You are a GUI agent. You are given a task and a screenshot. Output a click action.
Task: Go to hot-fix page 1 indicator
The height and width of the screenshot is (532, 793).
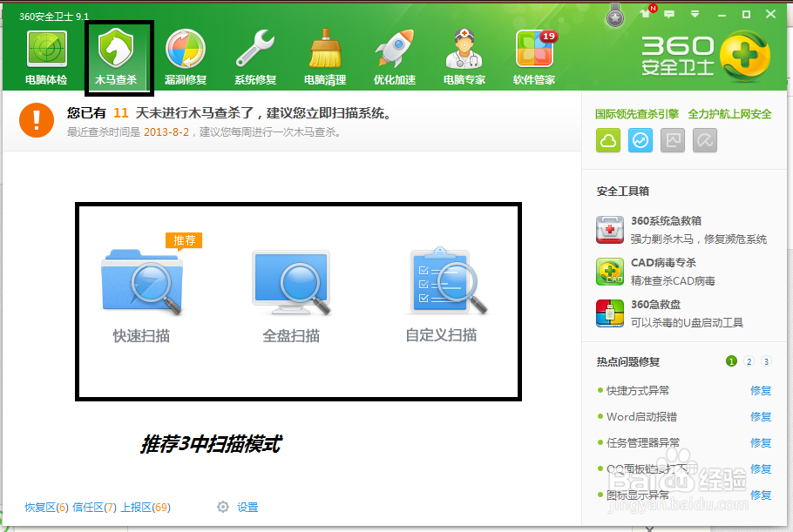731,361
